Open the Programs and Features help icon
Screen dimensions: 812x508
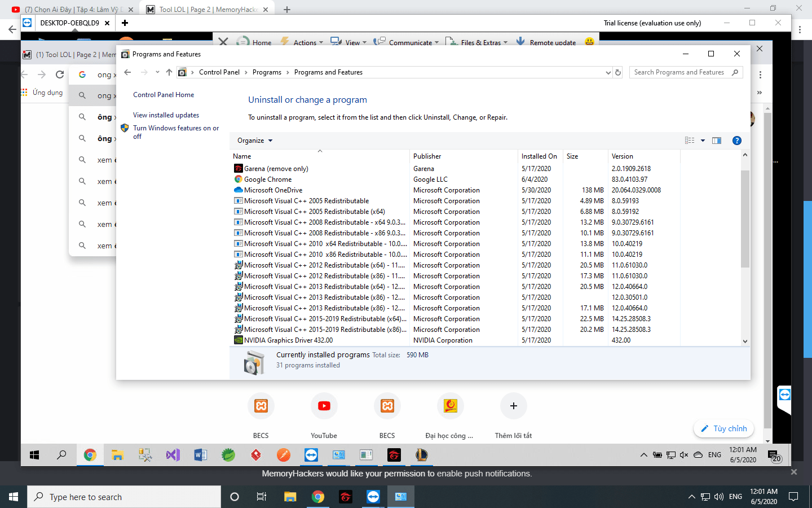736,141
